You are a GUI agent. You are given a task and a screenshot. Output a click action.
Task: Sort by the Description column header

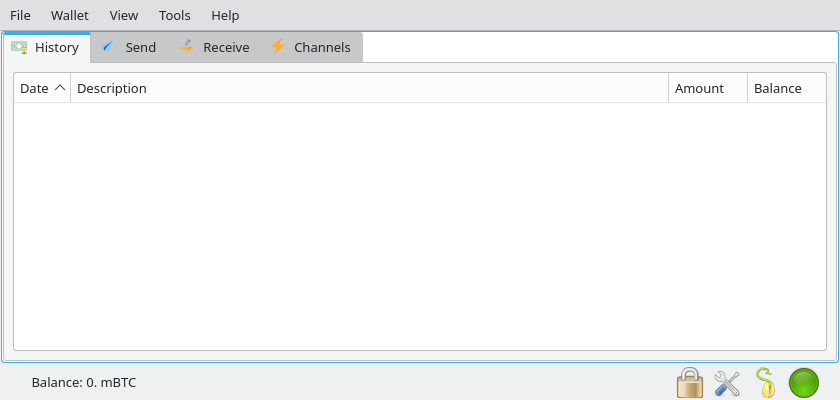coord(112,88)
